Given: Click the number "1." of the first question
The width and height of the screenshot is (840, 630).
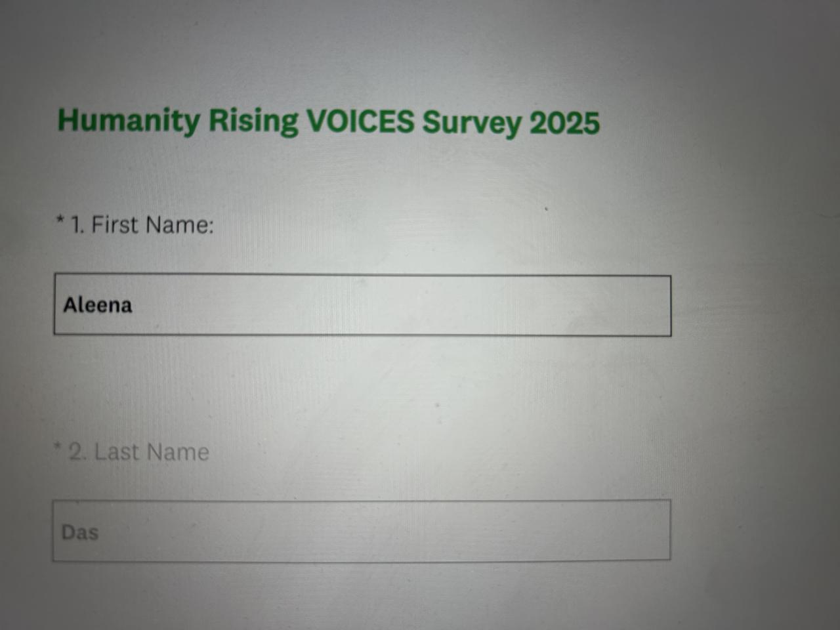Looking at the screenshot, I should click(x=77, y=225).
